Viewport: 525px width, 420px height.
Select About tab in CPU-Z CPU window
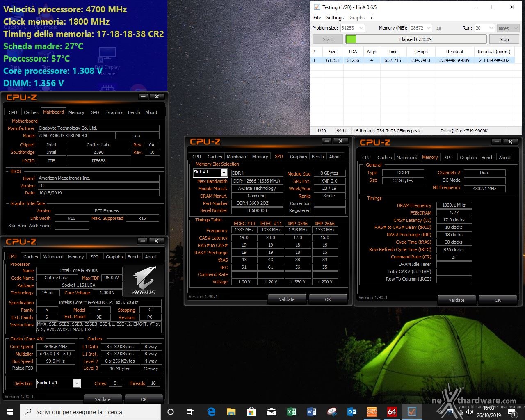[x=151, y=257]
